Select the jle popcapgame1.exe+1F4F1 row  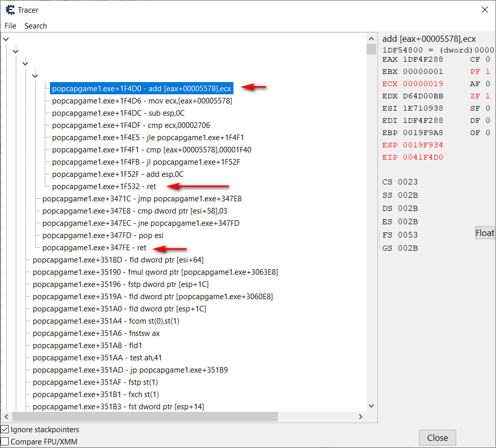pyautogui.click(x=148, y=138)
